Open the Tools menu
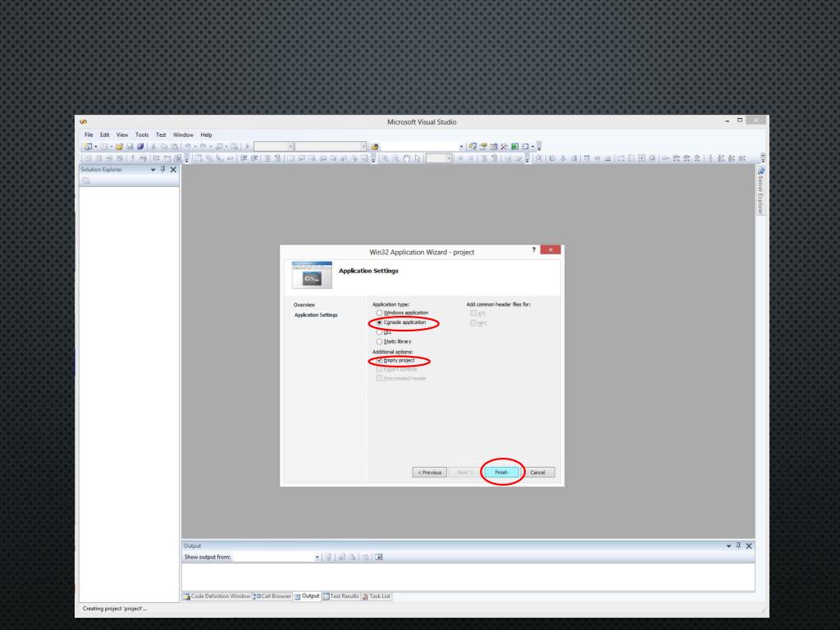The height and width of the screenshot is (630, 840). point(142,135)
